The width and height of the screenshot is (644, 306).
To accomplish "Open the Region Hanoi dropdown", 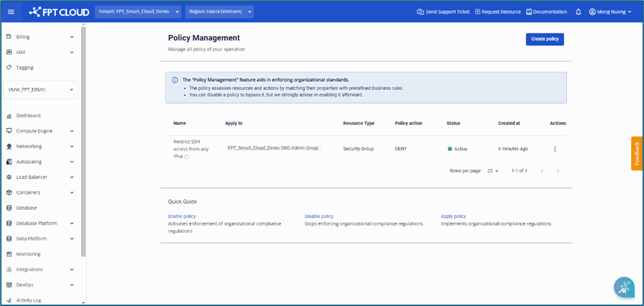I will point(219,12).
